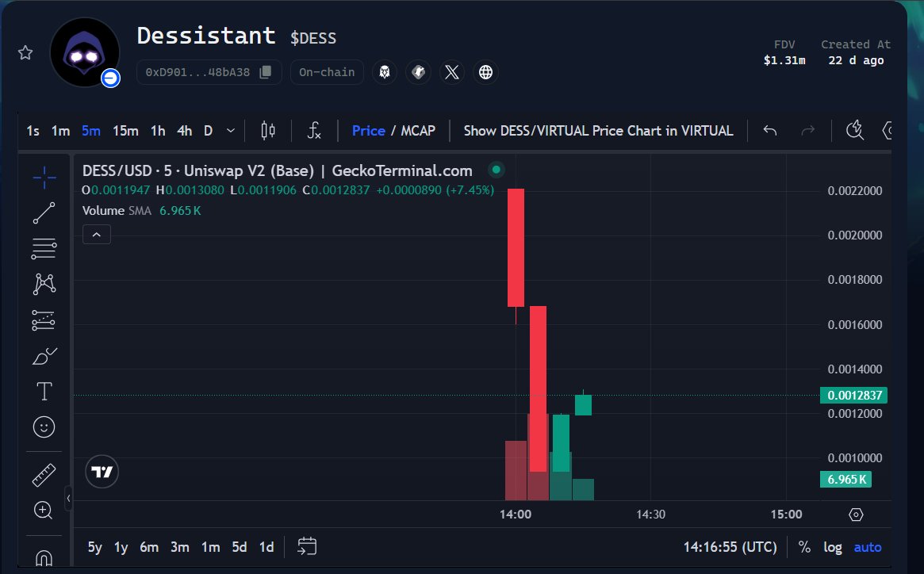
Task: Click the tall red 14:00 candlestick
Action: (516, 247)
